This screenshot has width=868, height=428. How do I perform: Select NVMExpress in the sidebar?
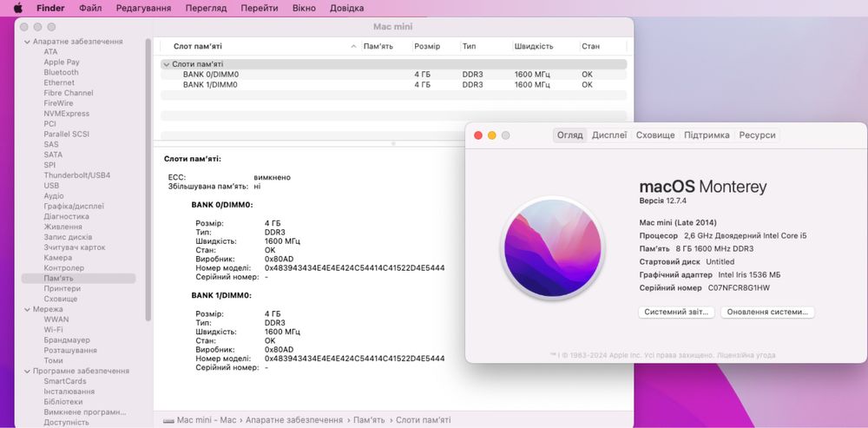pos(67,114)
